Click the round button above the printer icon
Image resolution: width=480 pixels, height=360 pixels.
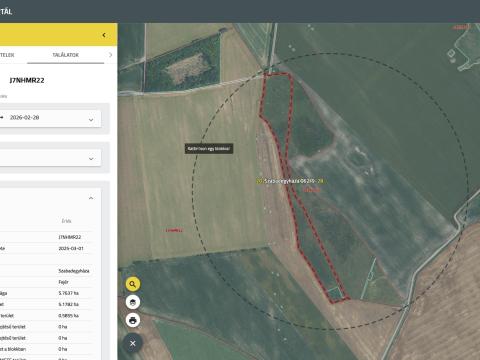point(133,302)
